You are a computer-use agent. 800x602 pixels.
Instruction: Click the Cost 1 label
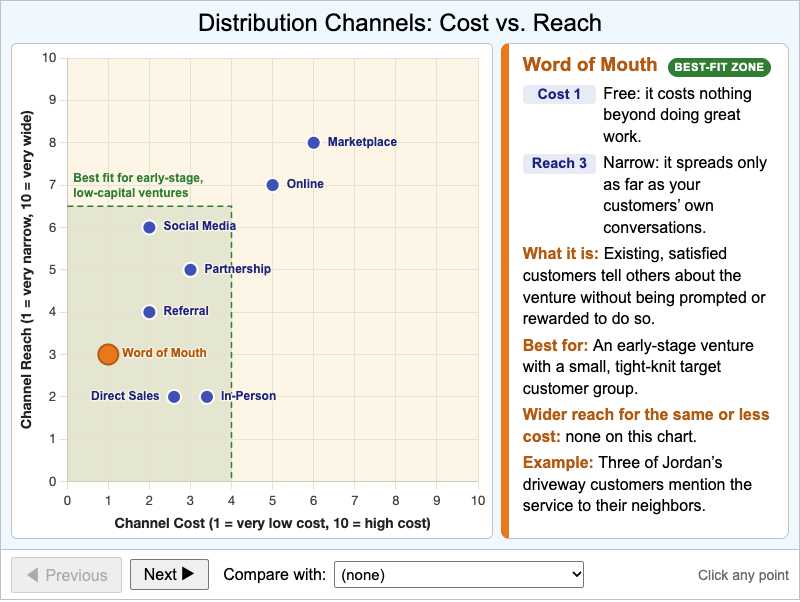tap(559, 94)
